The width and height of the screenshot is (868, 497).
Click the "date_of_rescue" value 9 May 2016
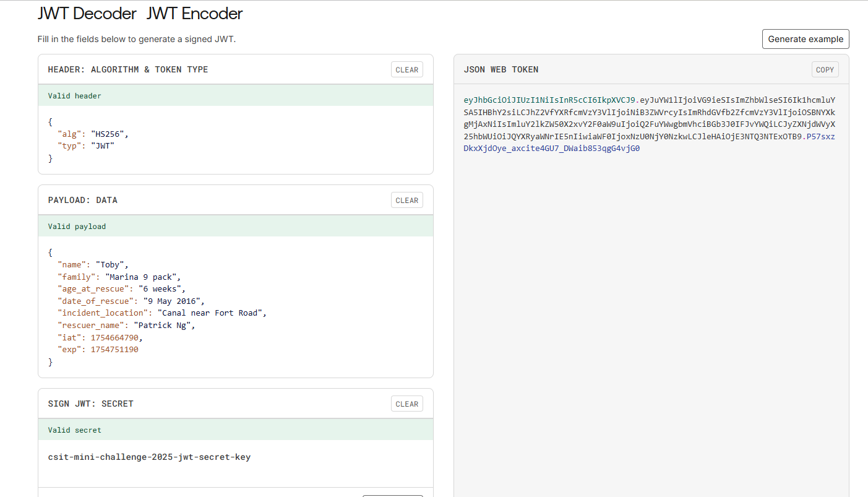[x=173, y=301]
